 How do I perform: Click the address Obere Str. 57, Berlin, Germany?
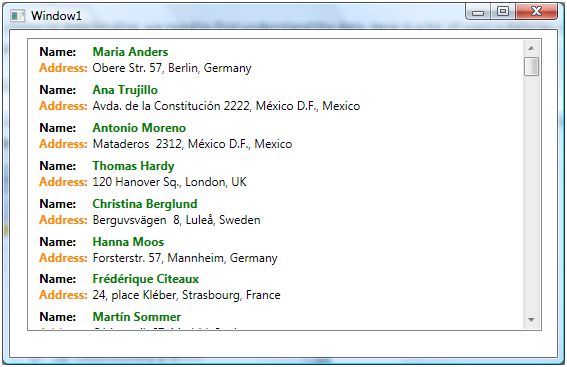[172, 68]
